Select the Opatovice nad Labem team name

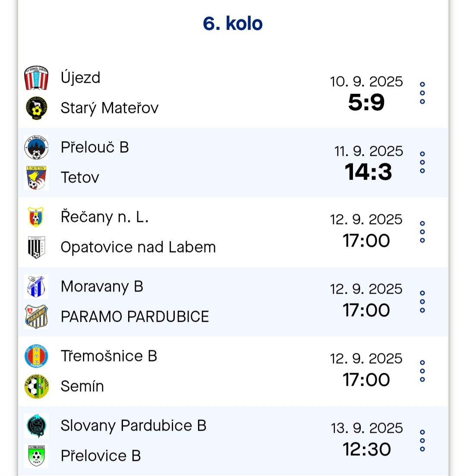click(x=138, y=247)
